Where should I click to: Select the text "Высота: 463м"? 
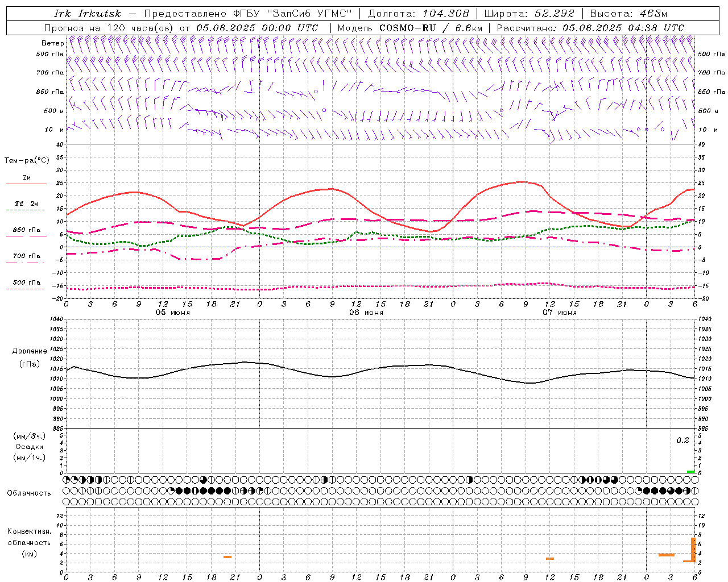(x=628, y=14)
